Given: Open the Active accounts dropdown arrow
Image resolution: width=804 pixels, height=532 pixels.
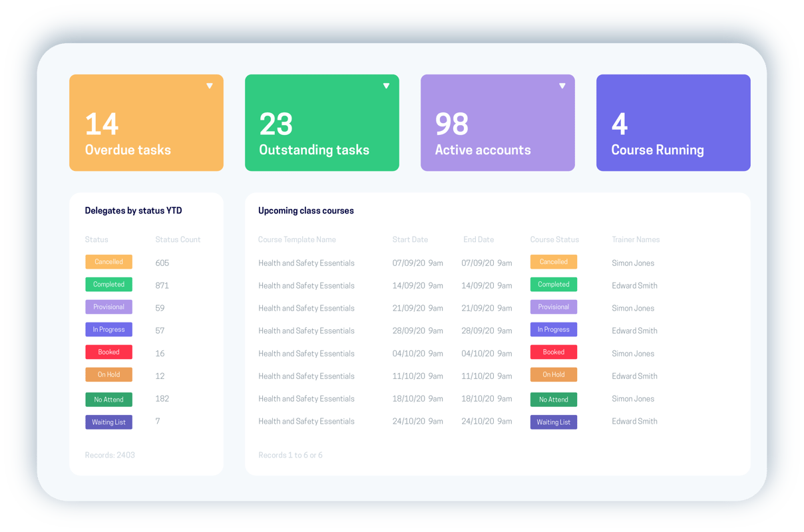Looking at the screenshot, I should point(562,85).
